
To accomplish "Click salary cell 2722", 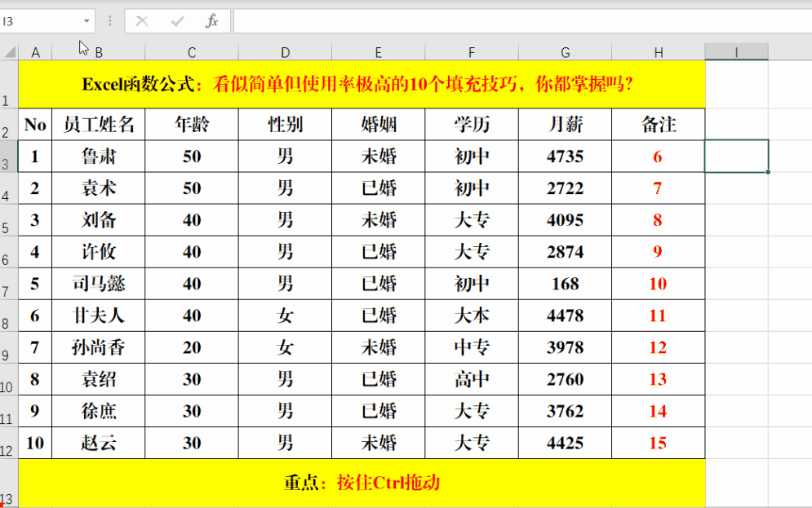I will [565, 188].
